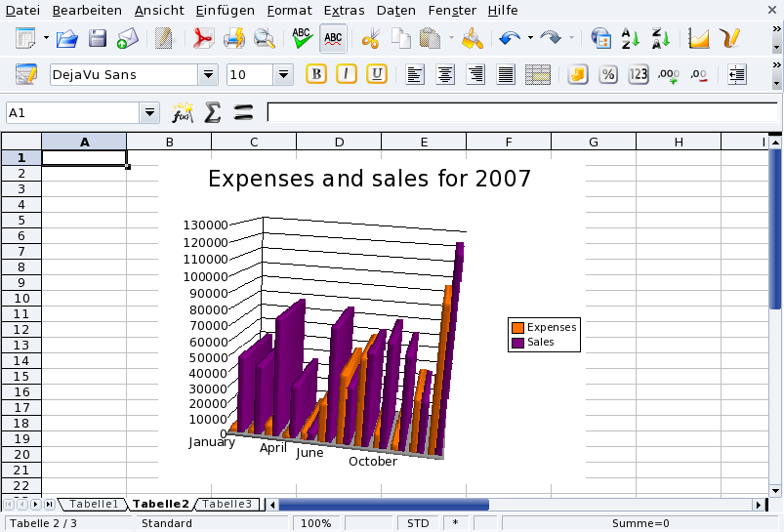
Task: Sort ascending A to Z
Action: (631, 39)
